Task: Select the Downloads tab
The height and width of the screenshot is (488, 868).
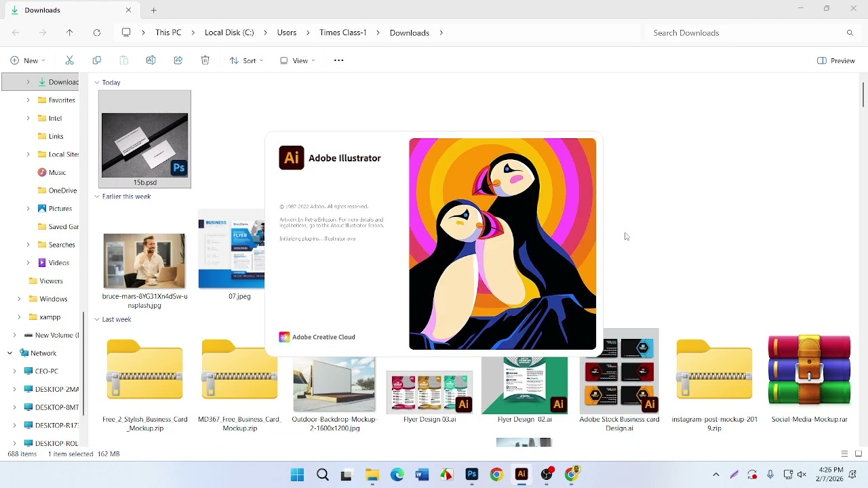Action: 71,10
